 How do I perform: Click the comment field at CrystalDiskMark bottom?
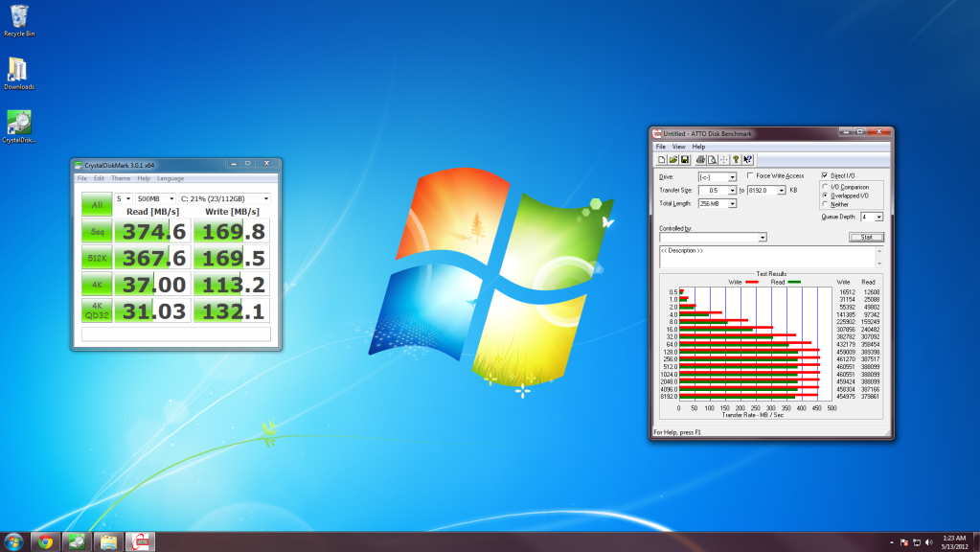pyautogui.click(x=176, y=333)
